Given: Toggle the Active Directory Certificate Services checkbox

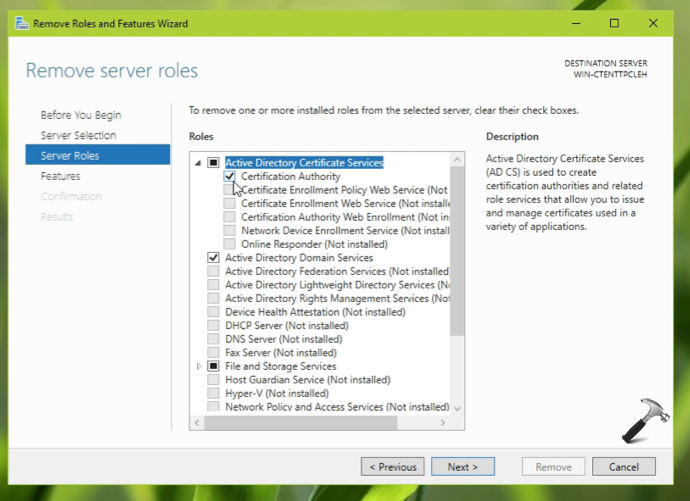Looking at the screenshot, I should click(213, 163).
